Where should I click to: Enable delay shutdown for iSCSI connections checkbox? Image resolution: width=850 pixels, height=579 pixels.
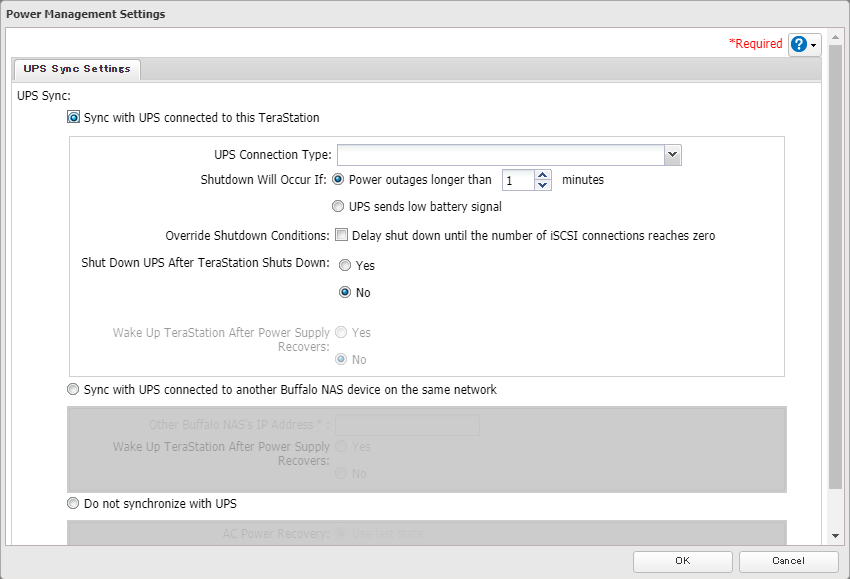click(x=341, y=236)
